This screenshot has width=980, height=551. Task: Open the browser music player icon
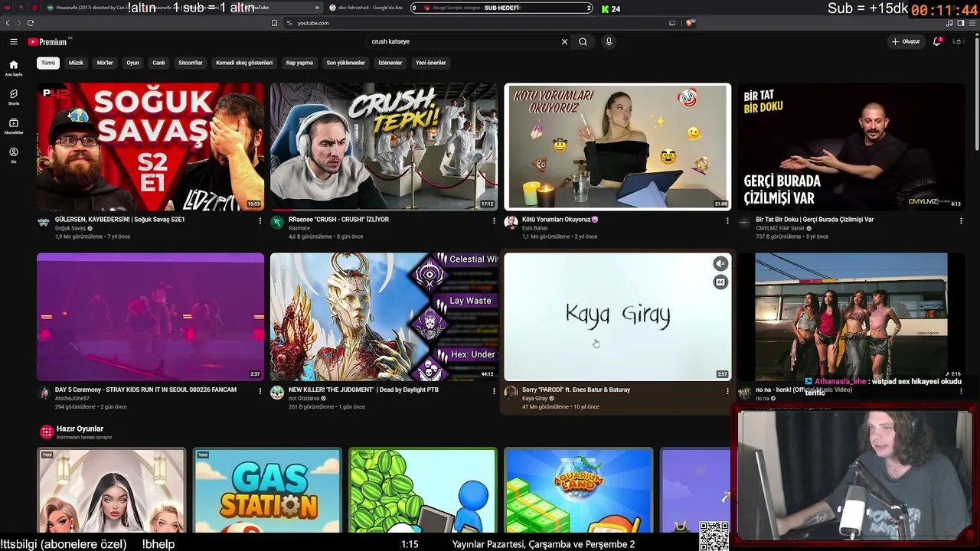pos(949,23)
